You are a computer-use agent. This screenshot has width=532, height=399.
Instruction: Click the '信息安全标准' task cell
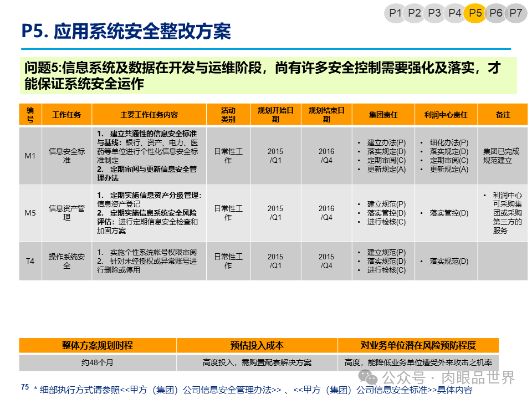click(x=66, y=156)
